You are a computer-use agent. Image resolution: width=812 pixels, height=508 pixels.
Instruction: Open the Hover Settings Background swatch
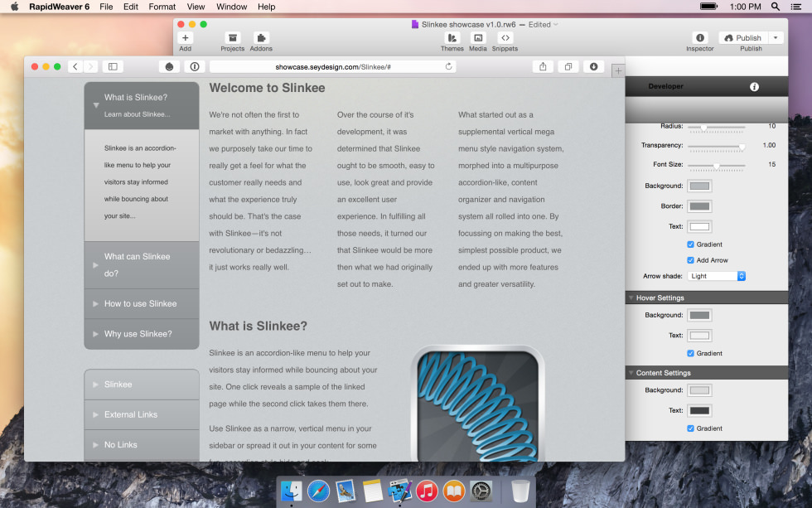pos(699,315)
